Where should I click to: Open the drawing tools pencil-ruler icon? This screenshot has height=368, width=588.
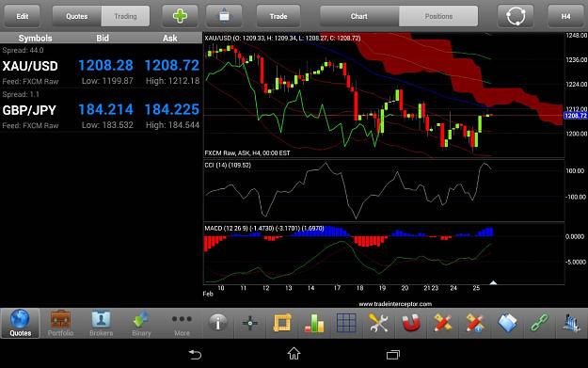click(x=443, y=323)
